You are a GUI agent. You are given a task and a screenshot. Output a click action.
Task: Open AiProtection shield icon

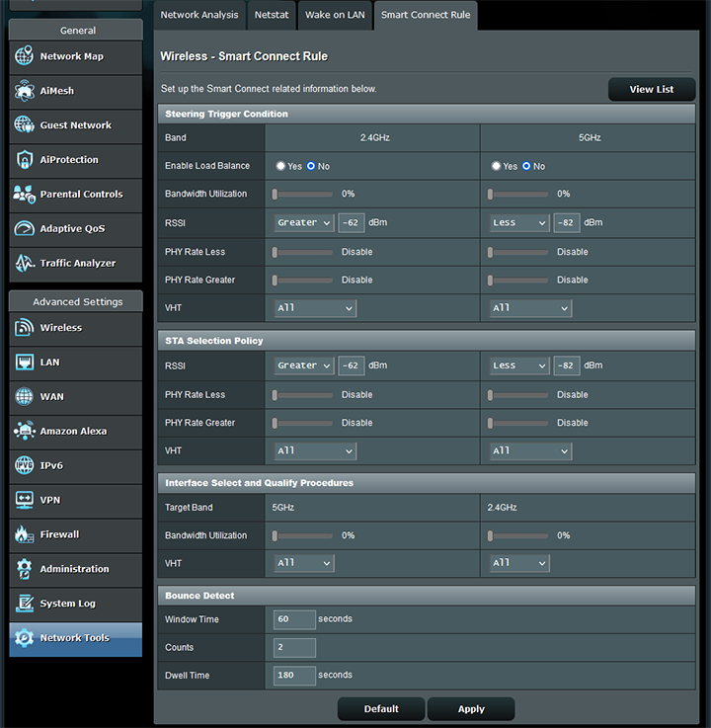click(25, 160)
